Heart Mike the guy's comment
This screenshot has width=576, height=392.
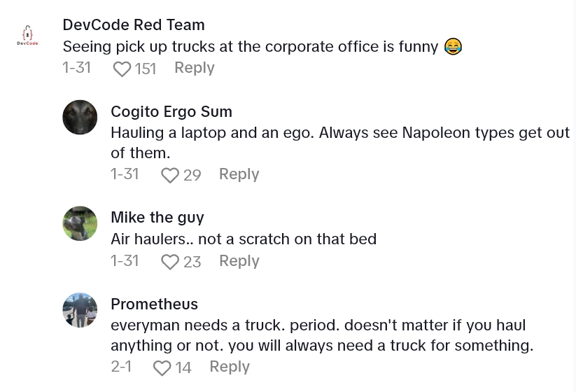tap(170, 262)
